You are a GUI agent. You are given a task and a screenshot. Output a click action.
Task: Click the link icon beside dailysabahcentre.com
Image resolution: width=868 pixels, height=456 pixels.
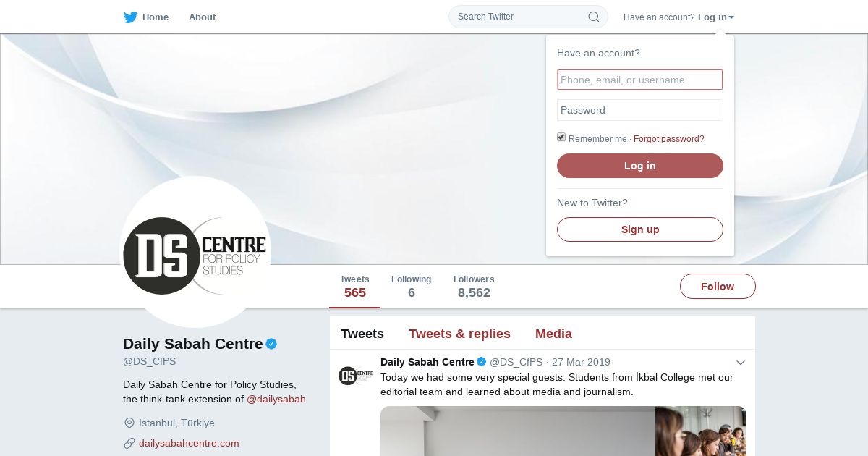[x=129, y=443]
